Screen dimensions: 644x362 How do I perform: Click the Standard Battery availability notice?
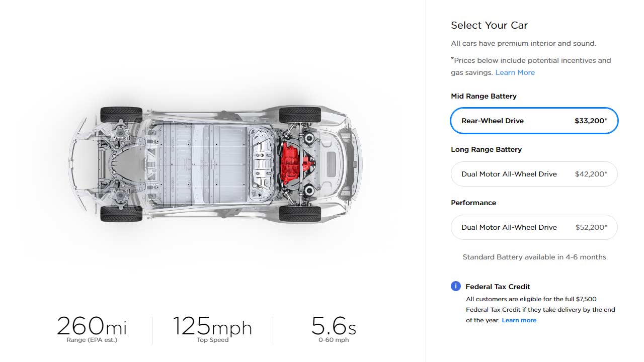(534, 257)
